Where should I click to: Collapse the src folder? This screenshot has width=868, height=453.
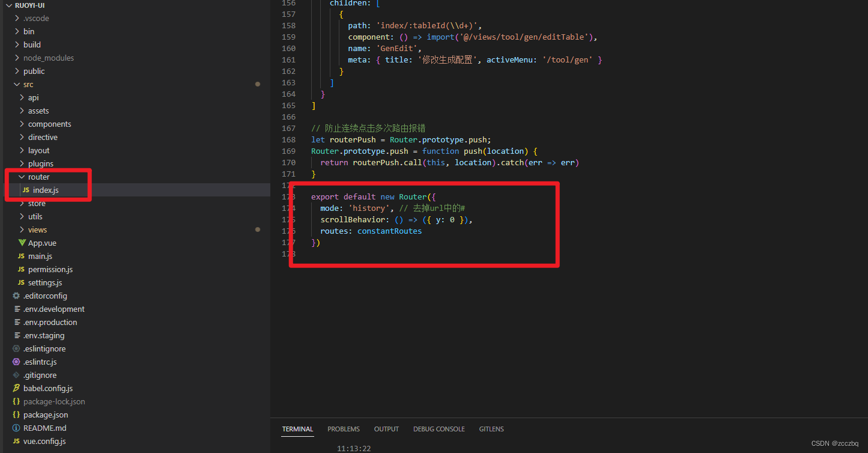click(x=17, y=84)
